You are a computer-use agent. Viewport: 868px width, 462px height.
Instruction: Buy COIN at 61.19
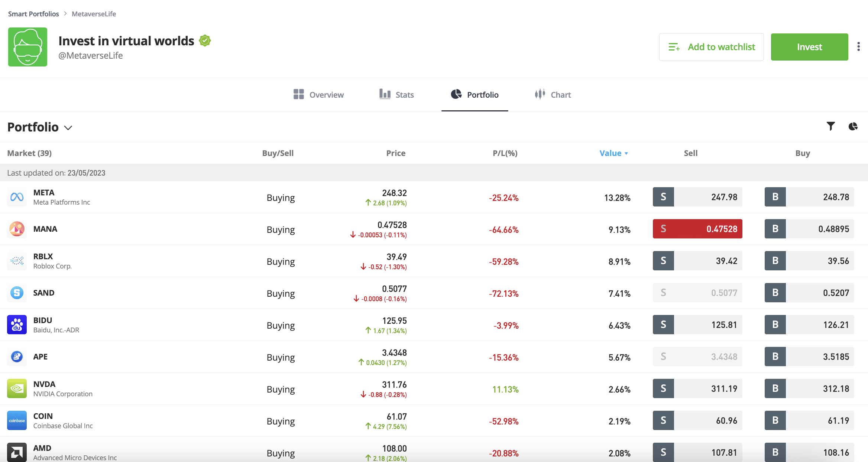[x=809, y=420]
